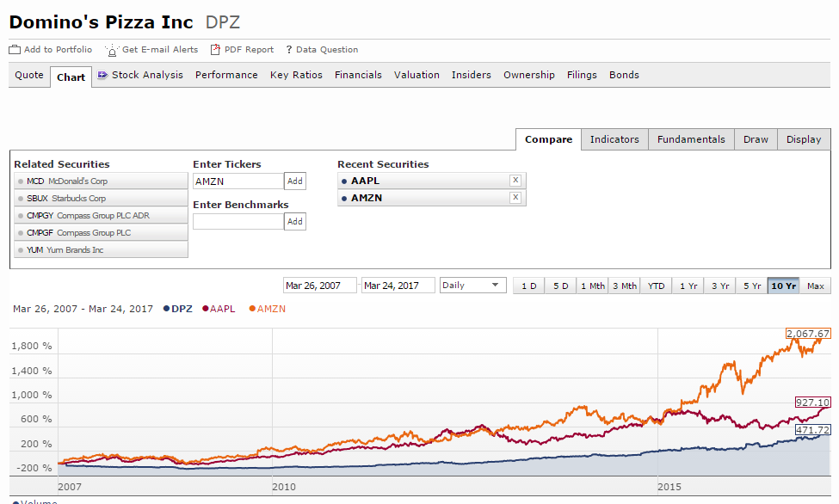Add SBUX Starbucks Corp to comparison
The image size is (839, 504).
click(102, 198)
